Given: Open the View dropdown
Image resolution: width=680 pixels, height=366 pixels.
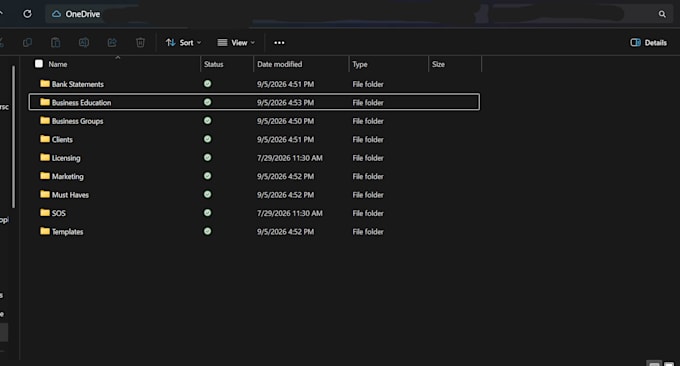Looking at the screenshot, I should [236, 42].
